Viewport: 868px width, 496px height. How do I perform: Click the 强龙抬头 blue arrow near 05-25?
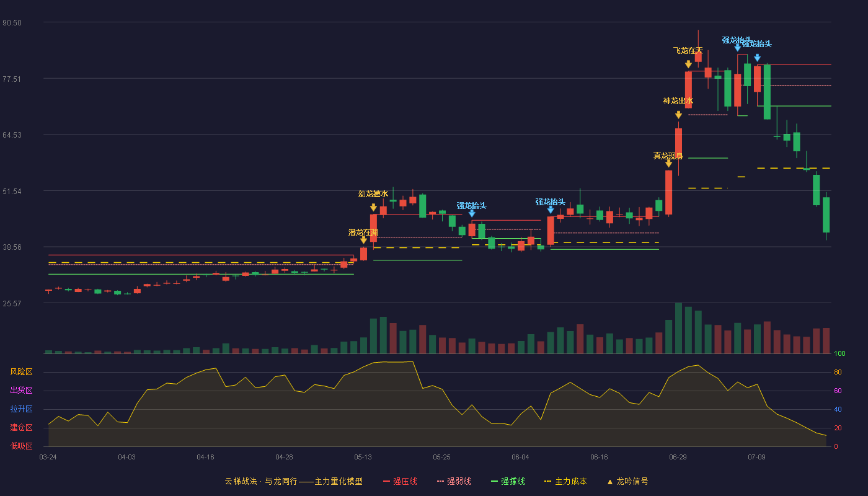472,213
